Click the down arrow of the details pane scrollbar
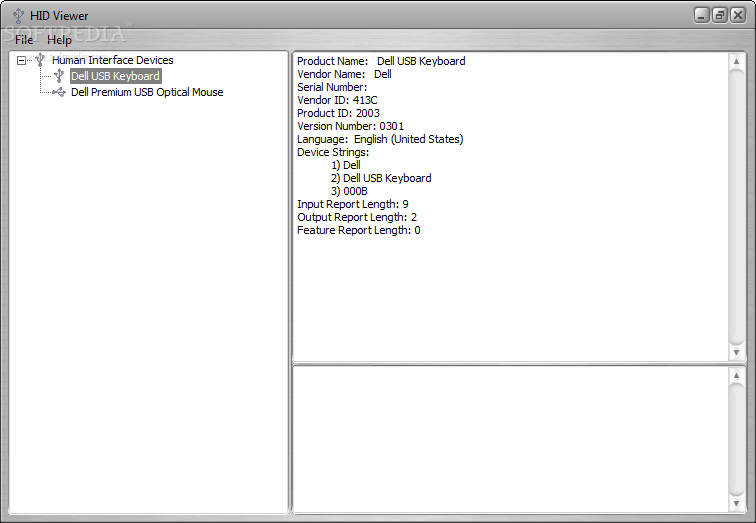 click(x=736, y=352)
